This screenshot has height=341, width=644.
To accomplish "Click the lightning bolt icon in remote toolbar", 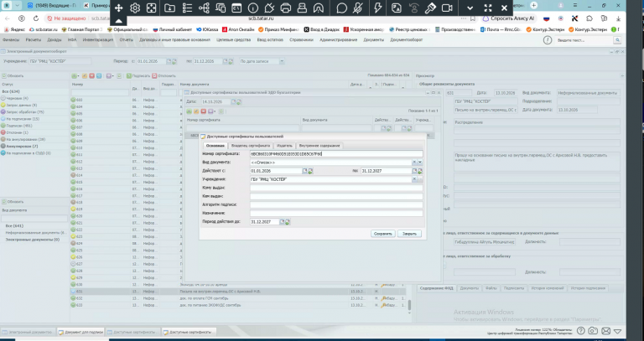I will [379, 8].
